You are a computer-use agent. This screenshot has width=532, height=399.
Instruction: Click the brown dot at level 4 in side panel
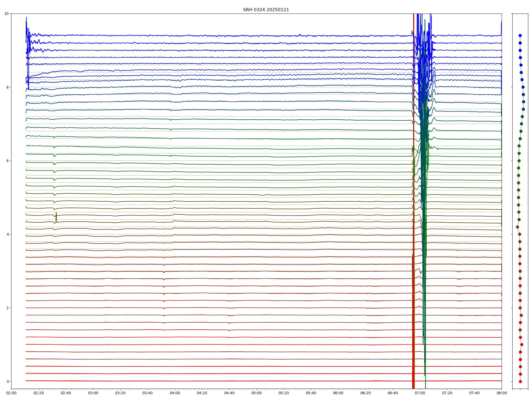tap(519, 234)
